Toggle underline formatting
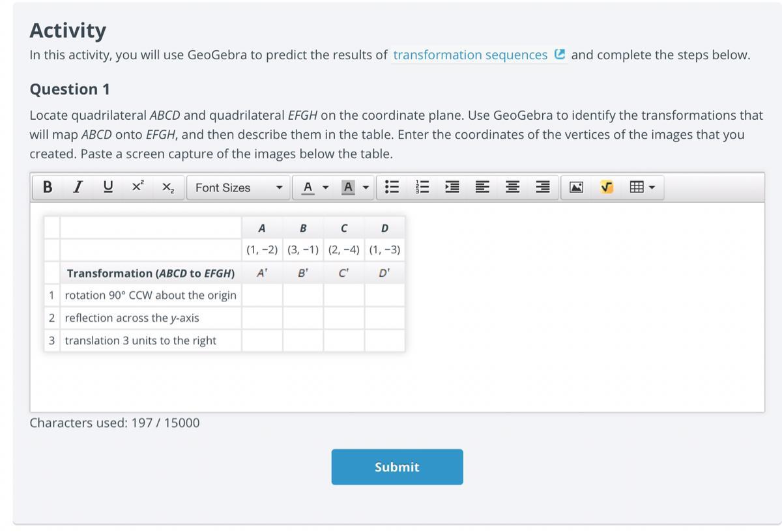Screen dimensions: 782x532 108,188
